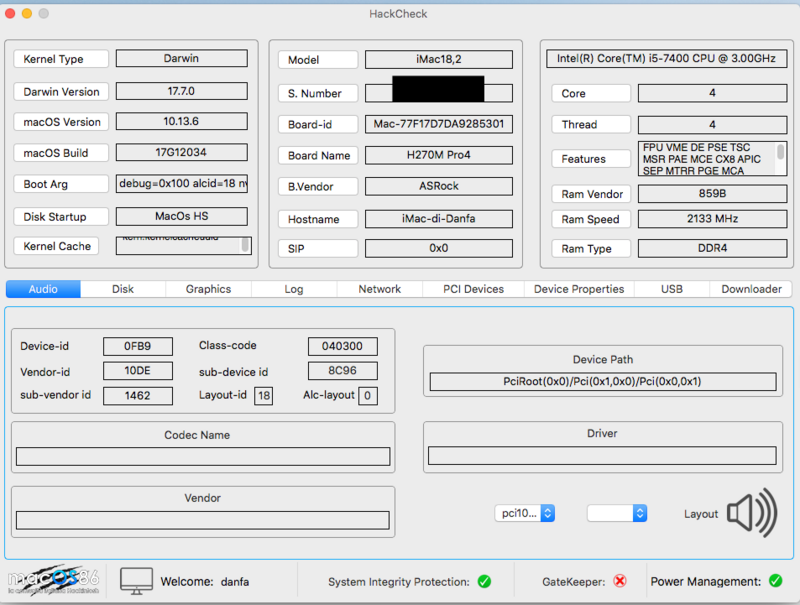The image size is (800, 605).
Task: Switch to the Disk tab
Action: pos(123,289)
